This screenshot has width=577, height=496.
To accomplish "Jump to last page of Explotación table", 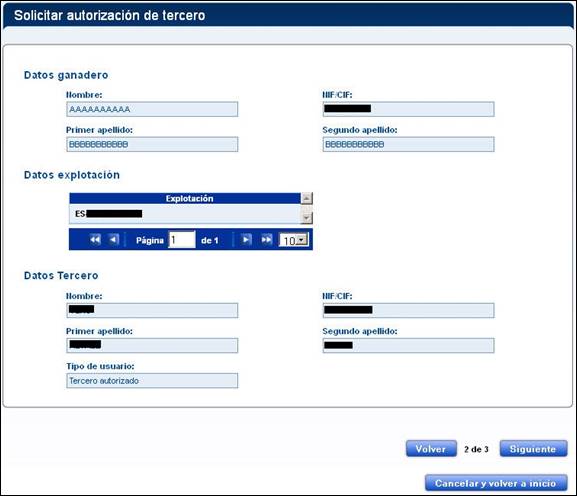I will pyautogui.click(x=266, y=240).
